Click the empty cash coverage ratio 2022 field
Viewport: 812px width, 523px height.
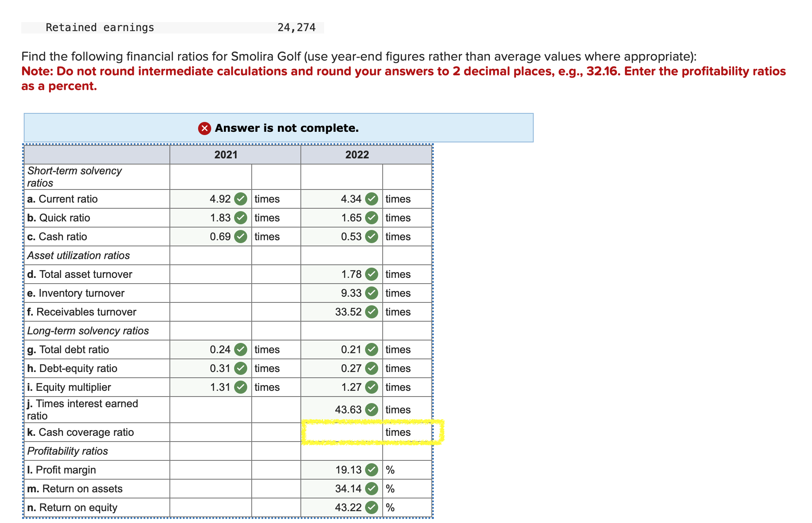tap(342, 432)
